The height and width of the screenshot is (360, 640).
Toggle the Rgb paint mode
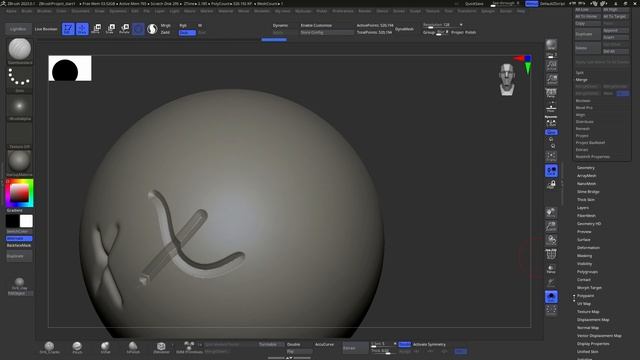(183, 25)
